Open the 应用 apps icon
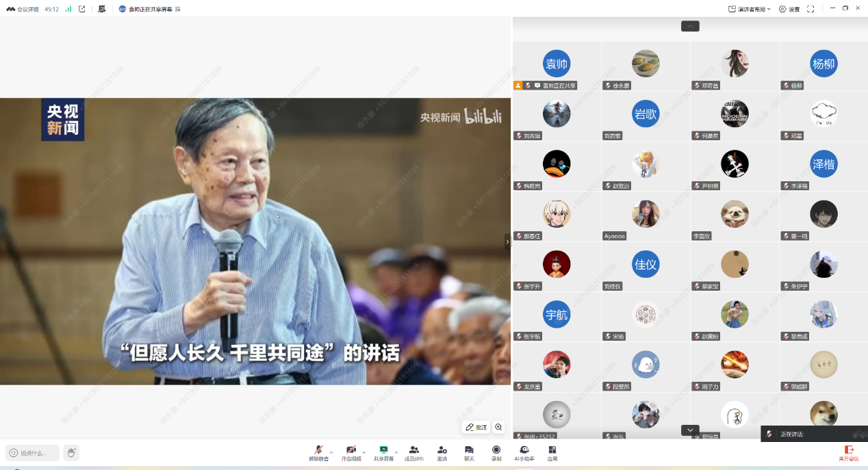 pyautogui.click(x=552, y=452)
